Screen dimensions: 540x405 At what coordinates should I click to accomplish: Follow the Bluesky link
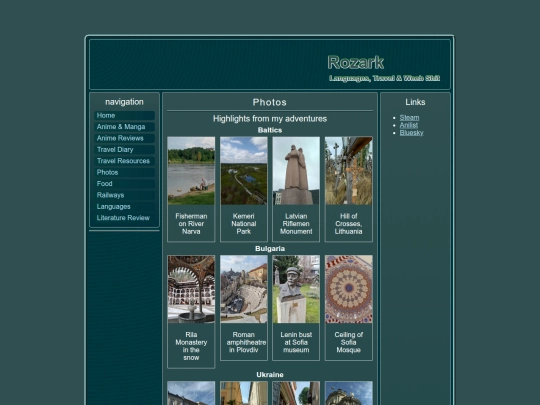[411, 133]
